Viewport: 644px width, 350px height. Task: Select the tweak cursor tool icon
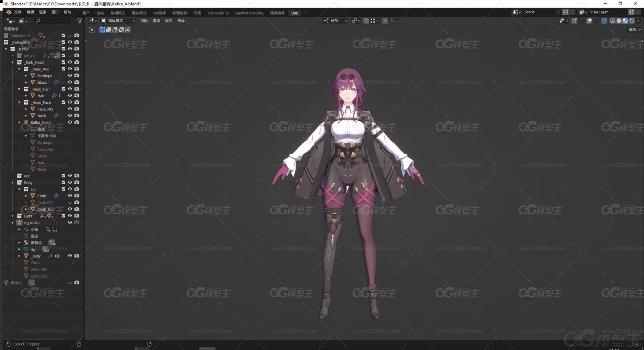[x=92, y=30]
